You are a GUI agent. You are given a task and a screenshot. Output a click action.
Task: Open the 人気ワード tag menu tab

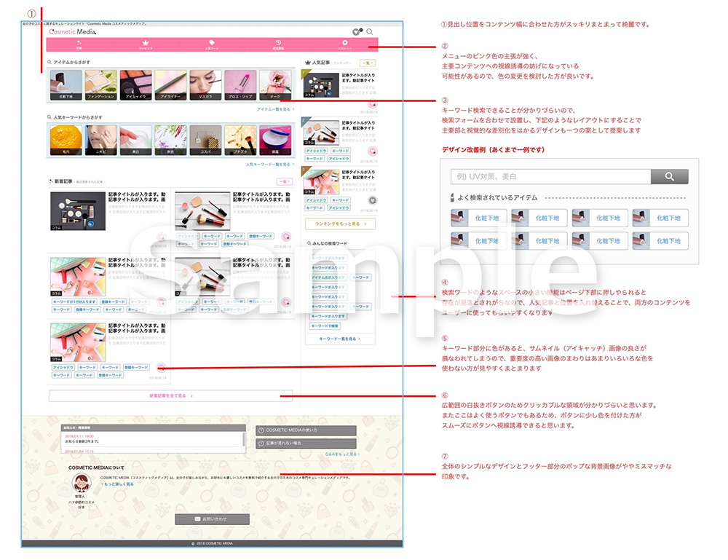tap(212, 44)
